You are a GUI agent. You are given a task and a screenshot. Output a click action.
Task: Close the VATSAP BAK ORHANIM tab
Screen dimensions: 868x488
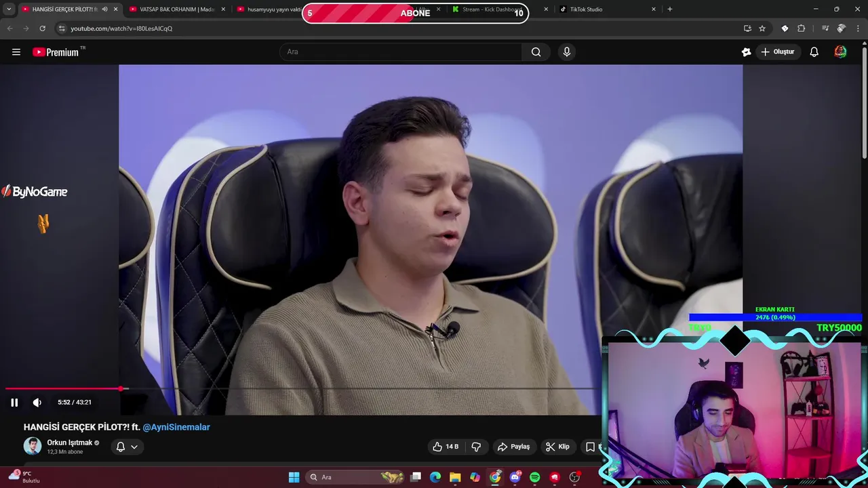(223, 9)
